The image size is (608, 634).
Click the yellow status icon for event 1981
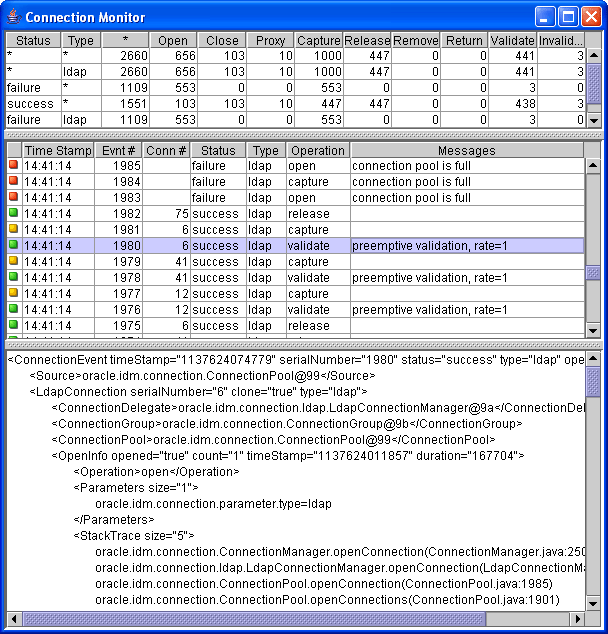(x=14, y=228)
